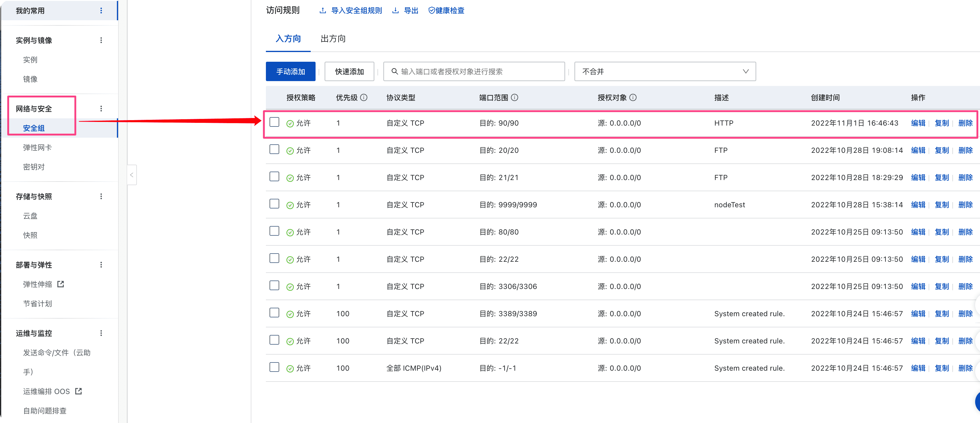
Task: Click the 优先级 column header
Action: coord(346,98)
